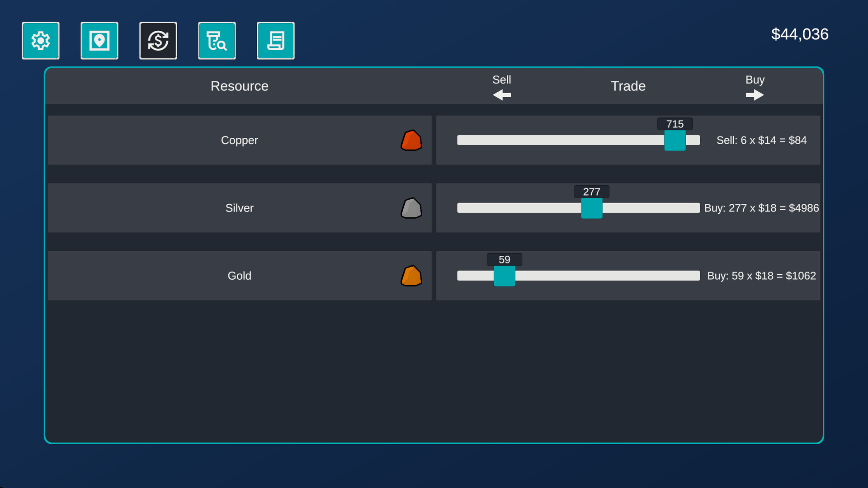Screen dimensions: 868x488
Task: Click the $44,036 balance display
Action: pos(799,34)
